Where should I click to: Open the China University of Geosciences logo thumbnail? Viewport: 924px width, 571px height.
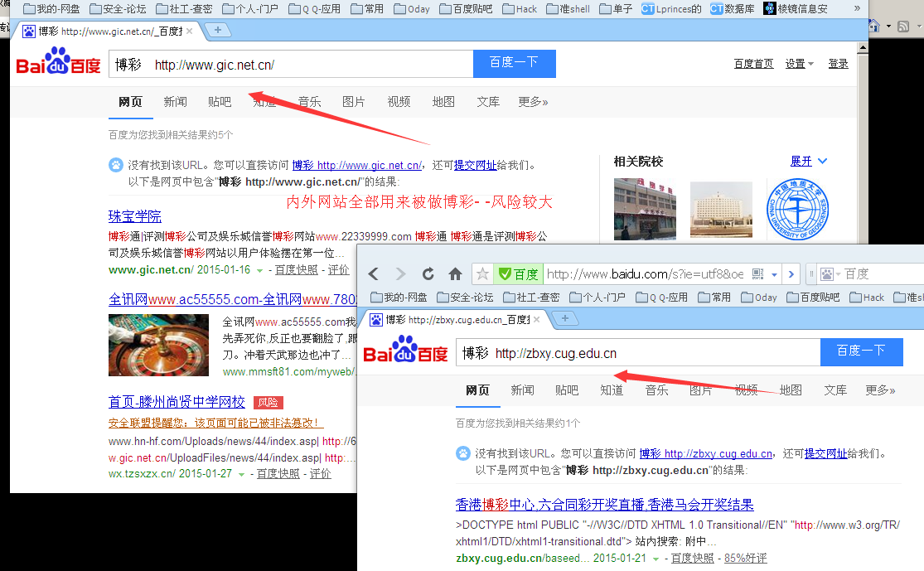click(x=797, y=210)
